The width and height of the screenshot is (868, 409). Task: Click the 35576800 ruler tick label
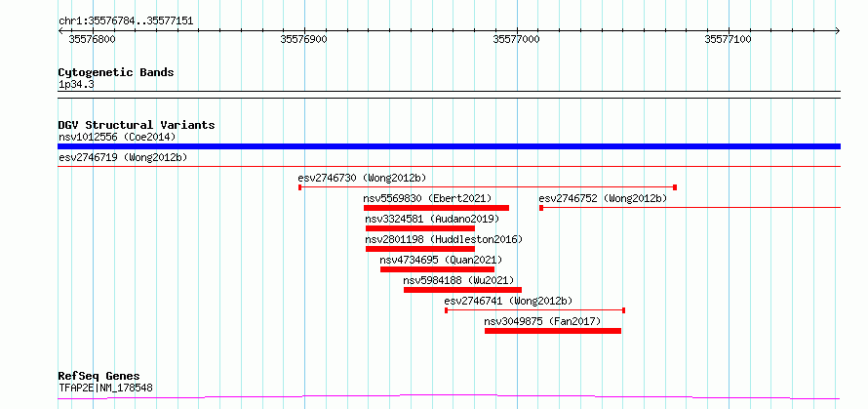coord(92,39)
